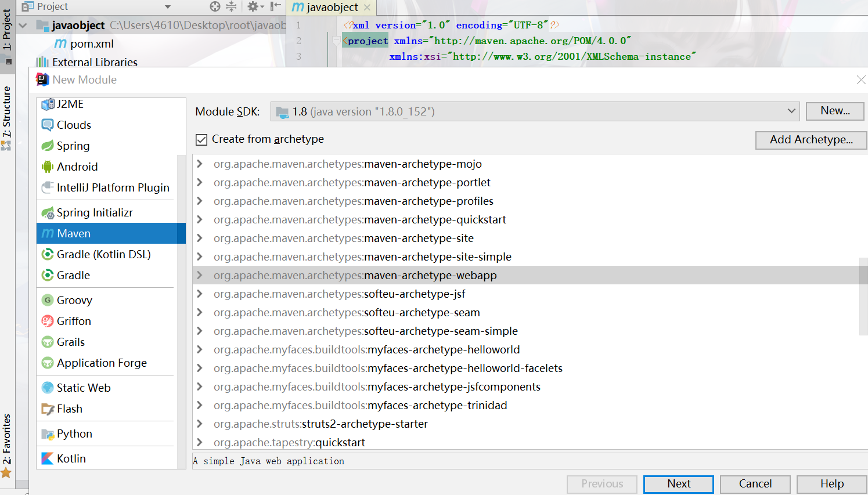Select softeu-archetype-seam-simple archetype
868x495 pixels.
coord(526,331)
